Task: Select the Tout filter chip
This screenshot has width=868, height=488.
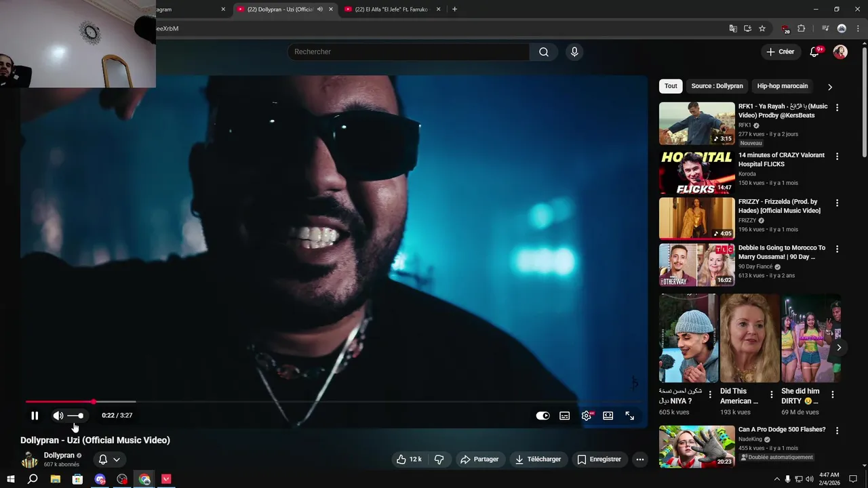Action: pos(671,86)
